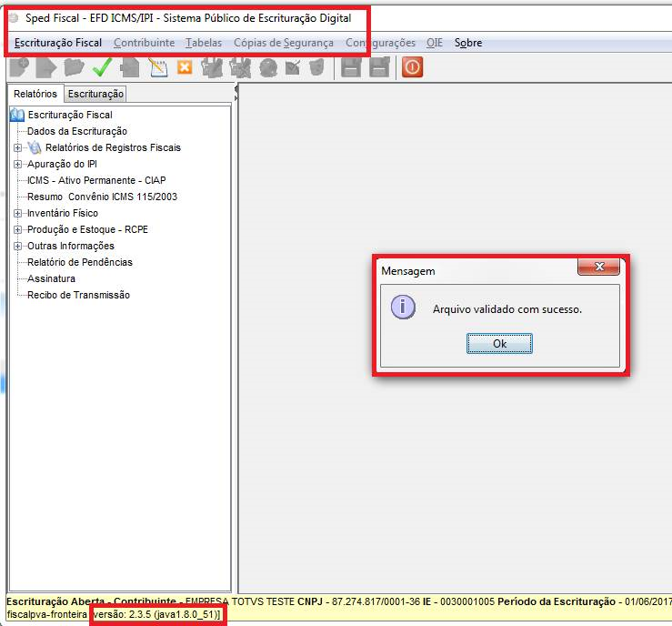
Task: Open the Sobre menu
Action: [468, 43]
